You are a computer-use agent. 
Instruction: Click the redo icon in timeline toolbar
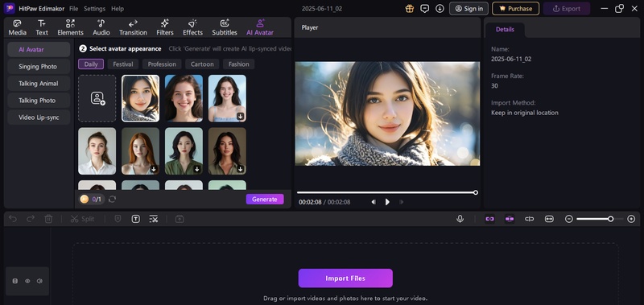(x=31, y=219)
